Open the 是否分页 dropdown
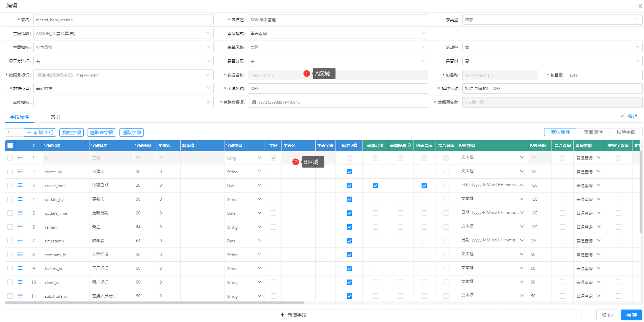Viewport: 644px width, 322px height. pyautogui.click(x=338, y=61)
